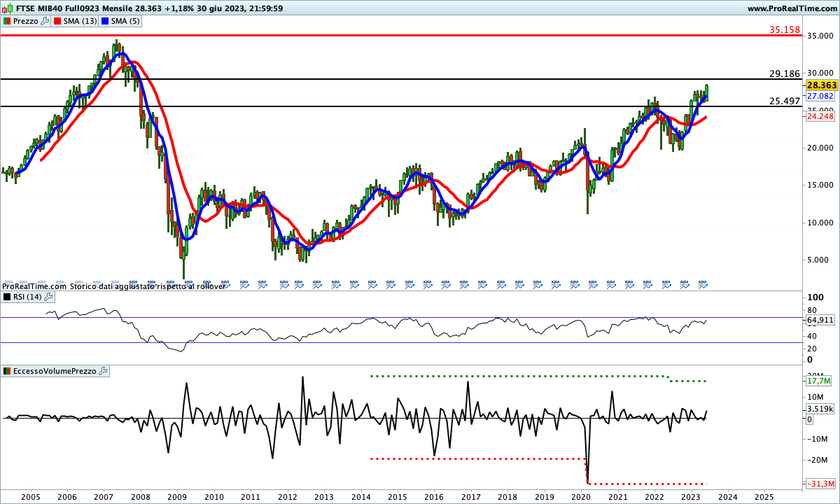Click the 29.186 horizontal line label

pos(785,73)
